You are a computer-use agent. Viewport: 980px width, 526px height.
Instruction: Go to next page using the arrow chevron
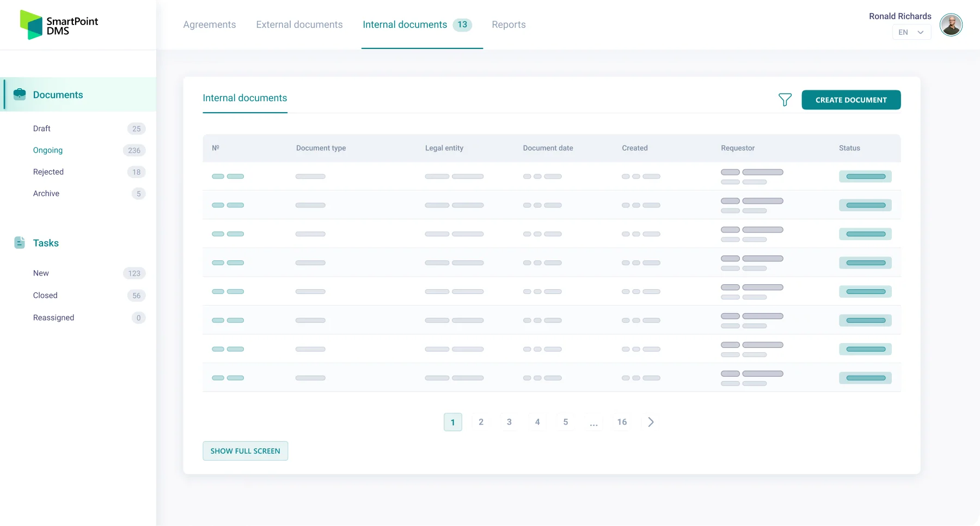[x=651, y=422]
